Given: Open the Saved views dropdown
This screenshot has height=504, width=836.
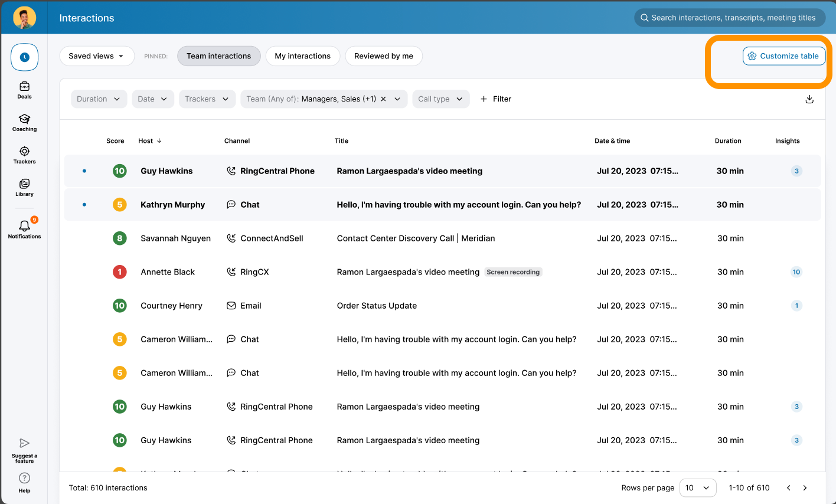Looking at the screenshot, I should (x=97, y=55).
